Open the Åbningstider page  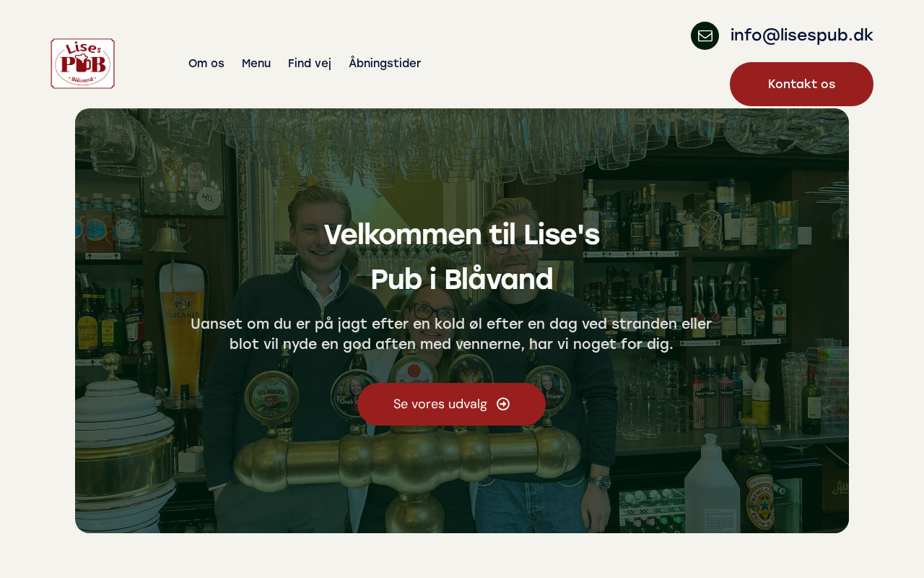click(385, 64)
